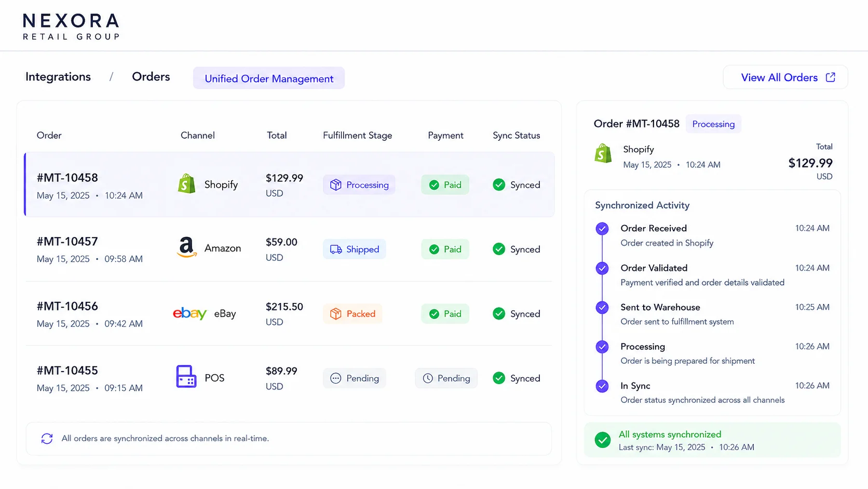The image size is (868, 489).
Task: Click the May 15, 2025 09:58 AM date
Action: [89, 259]
